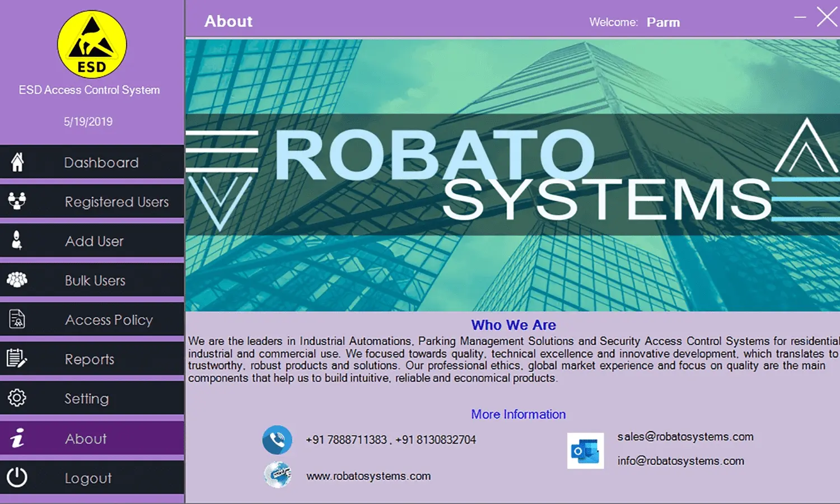Open the Dashboard menu item
Viewport: 840px width, 504px height.
[101, 162]
